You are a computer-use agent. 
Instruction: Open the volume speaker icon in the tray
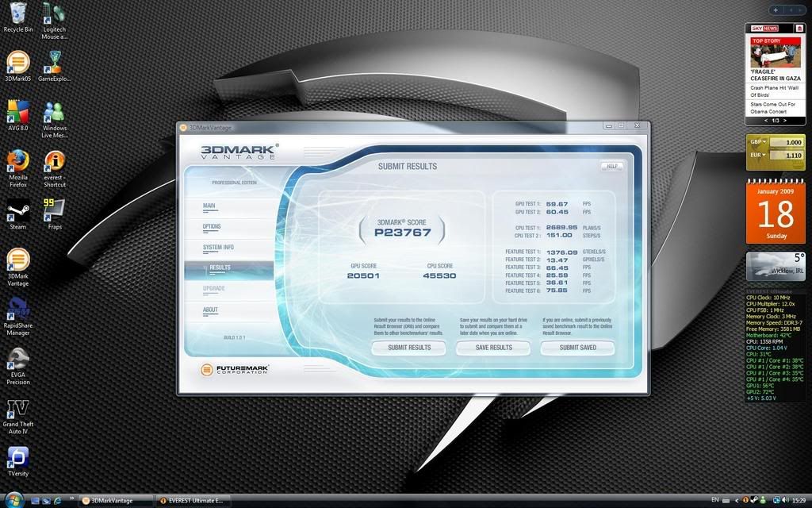click(785, 500)
